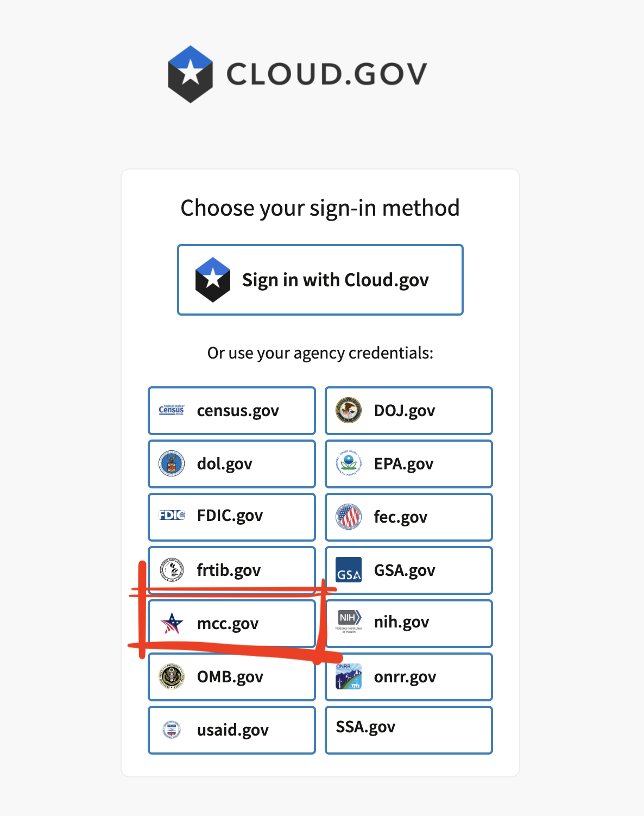This screenshot has width=644, height=816.
Task: Click the Department of Labor seal icon
Action: click(x=172, y=463)
